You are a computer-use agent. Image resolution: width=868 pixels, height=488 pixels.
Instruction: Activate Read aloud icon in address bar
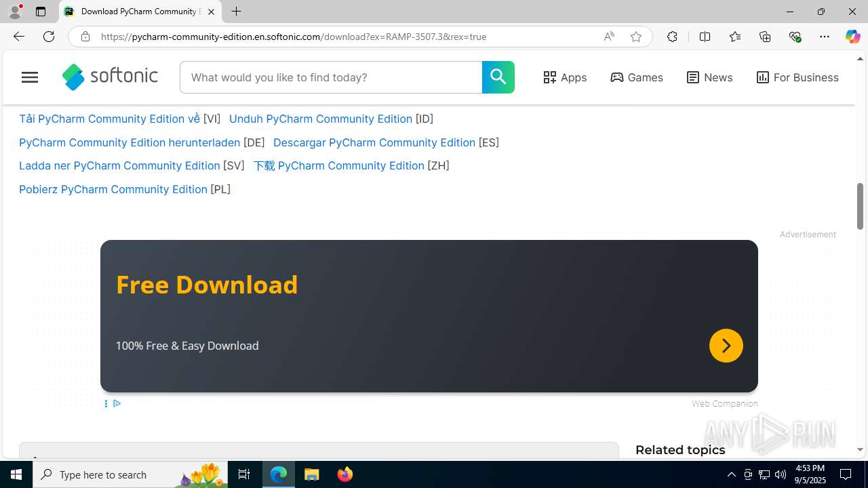(x=609, y=37)
